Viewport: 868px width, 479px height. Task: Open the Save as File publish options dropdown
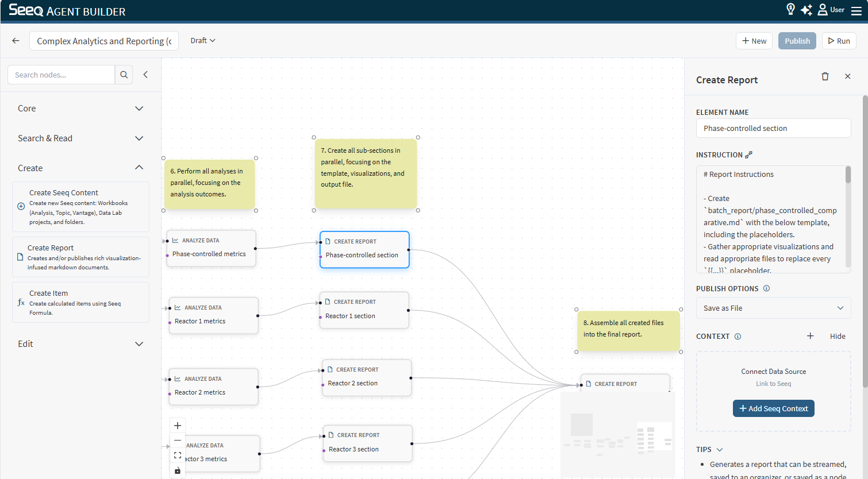click(x=773, y=308)
